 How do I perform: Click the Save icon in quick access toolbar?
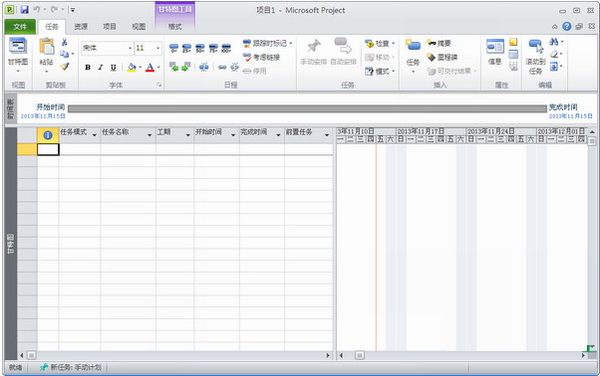(x=24, y=10)
